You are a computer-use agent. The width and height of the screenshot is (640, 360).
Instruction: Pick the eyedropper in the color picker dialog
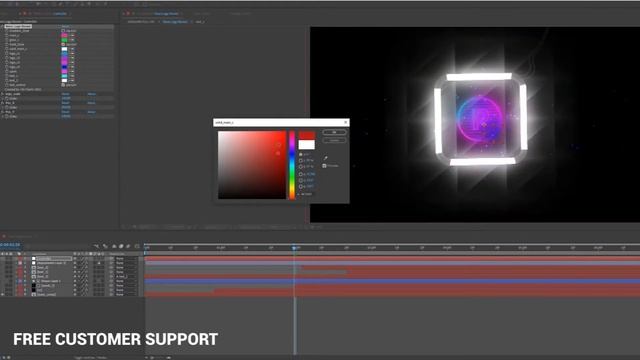pyautogui.click(x=326, y=158)
